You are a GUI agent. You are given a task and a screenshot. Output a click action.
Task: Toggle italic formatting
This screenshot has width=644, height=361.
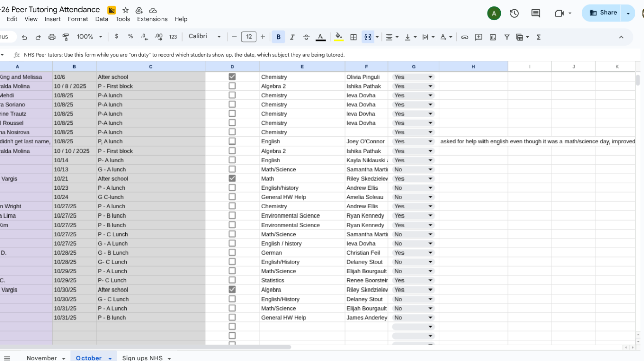tap(292, 37)
